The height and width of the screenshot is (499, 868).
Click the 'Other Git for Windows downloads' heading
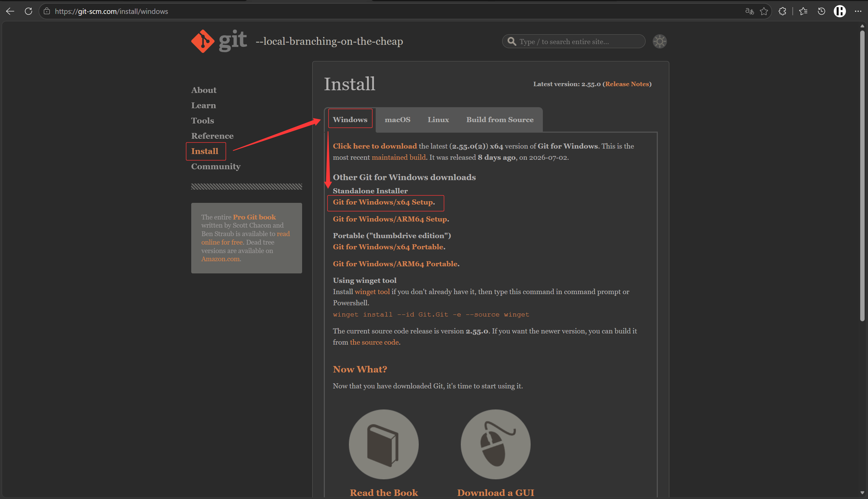(404, 177)
